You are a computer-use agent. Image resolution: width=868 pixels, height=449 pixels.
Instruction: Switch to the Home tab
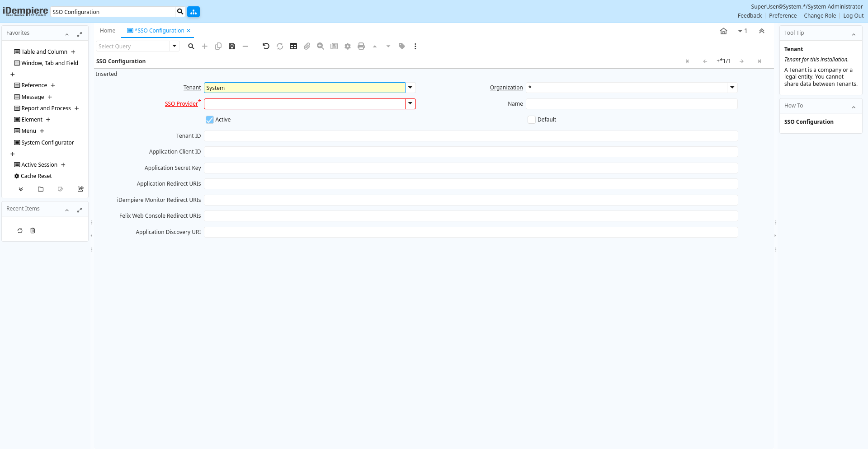tap(108, 31)
